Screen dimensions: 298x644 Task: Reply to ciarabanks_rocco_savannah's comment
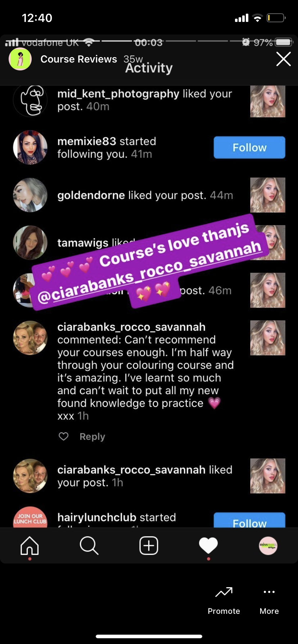(92, 436)
